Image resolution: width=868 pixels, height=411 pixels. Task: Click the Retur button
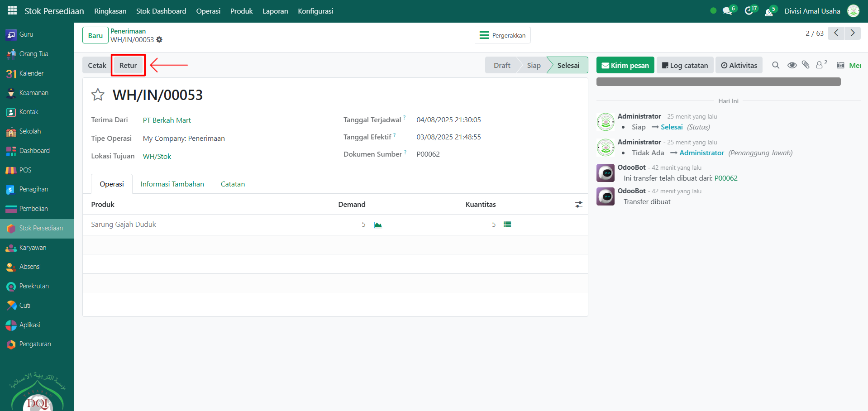128,65
